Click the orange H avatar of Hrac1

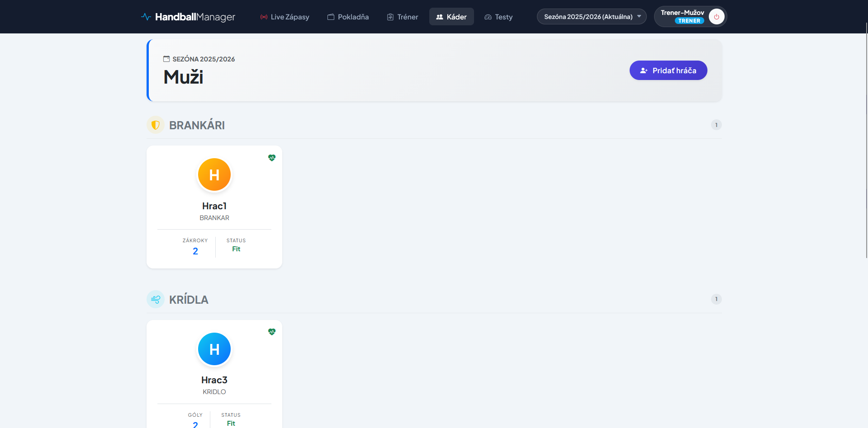coord(214,174)
